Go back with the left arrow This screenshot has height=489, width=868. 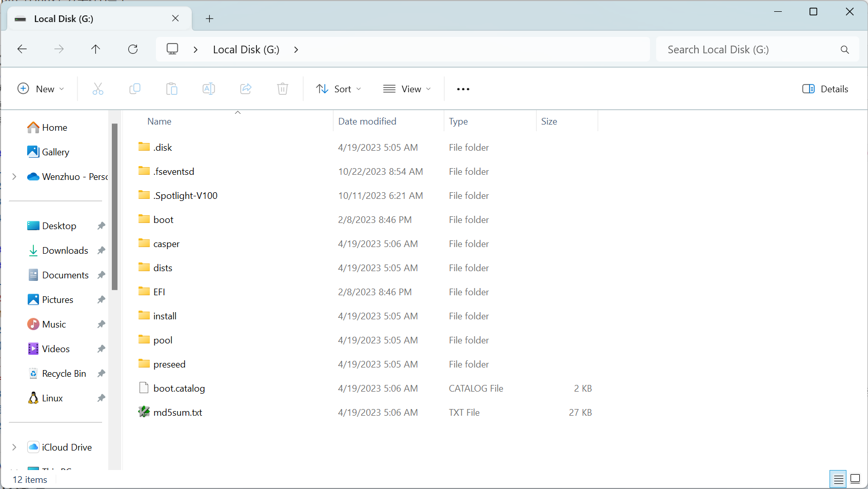pyautogui.click(x=22, y=49)
